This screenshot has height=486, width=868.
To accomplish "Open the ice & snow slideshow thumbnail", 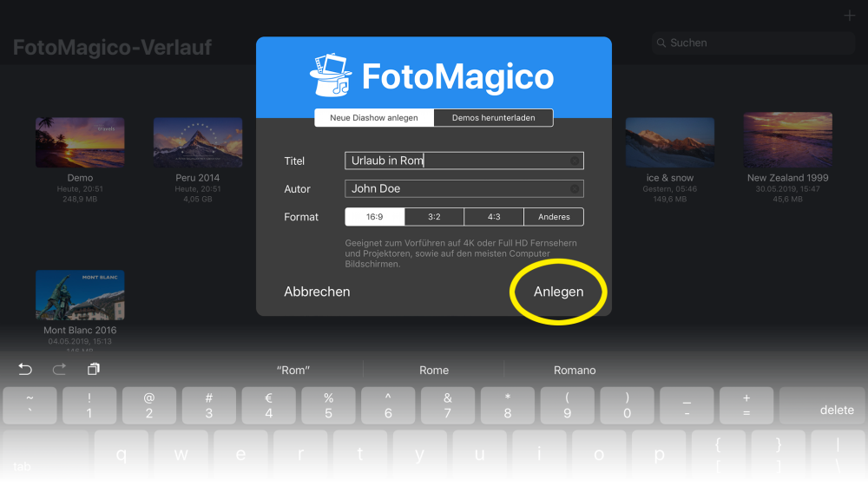I will (x=670, y=142).
